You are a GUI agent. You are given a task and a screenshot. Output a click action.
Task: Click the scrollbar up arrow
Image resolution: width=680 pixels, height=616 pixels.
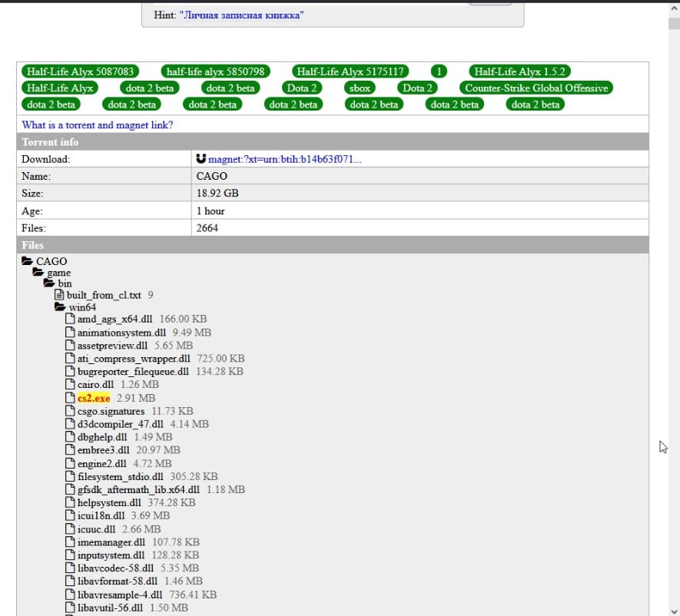point(674,8)
